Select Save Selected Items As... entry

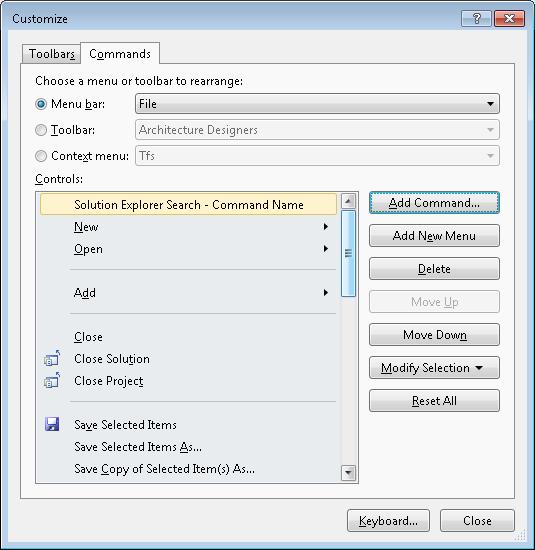[188, 447]
